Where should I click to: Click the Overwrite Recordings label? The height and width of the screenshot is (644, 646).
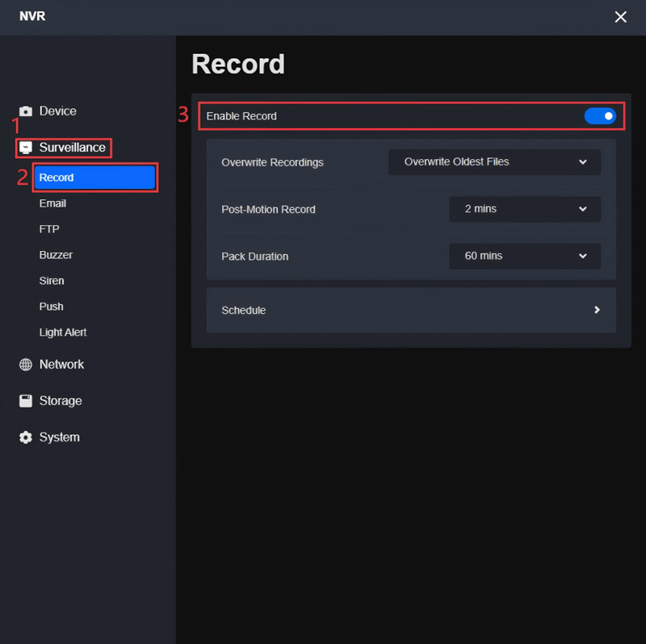click(x=272, y=162)
